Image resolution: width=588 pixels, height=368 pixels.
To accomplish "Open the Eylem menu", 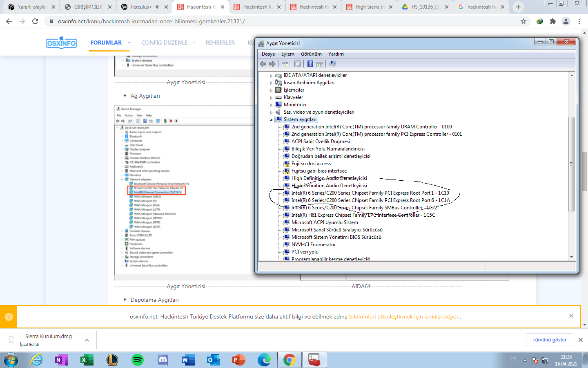I will (287, 54).
